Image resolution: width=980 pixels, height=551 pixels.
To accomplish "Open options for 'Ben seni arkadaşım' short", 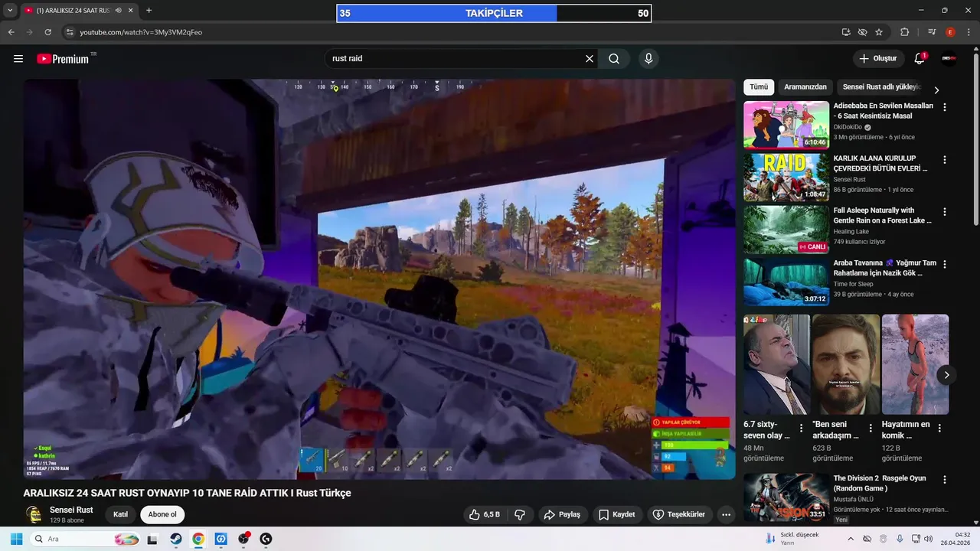I will (871, 429).
